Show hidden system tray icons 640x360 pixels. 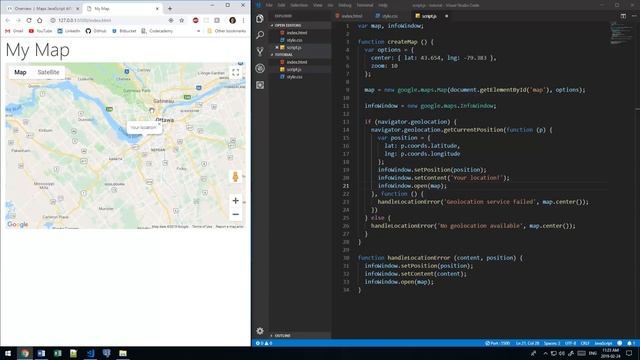click(x=545, y=353)
